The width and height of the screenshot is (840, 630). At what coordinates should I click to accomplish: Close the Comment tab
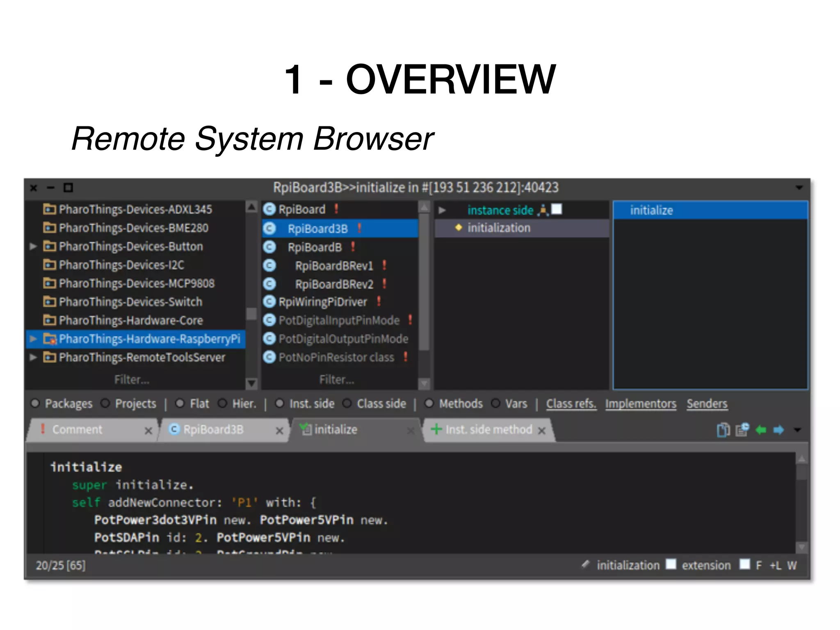pyautogui.click(x=148, y=431)
